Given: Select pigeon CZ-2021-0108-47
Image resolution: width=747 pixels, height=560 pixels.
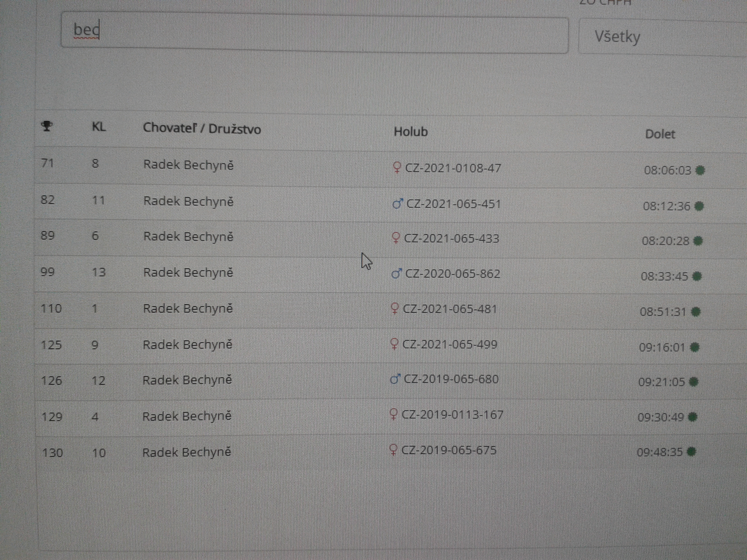Looking at the screenshot, I should click(x=453, y=168).
